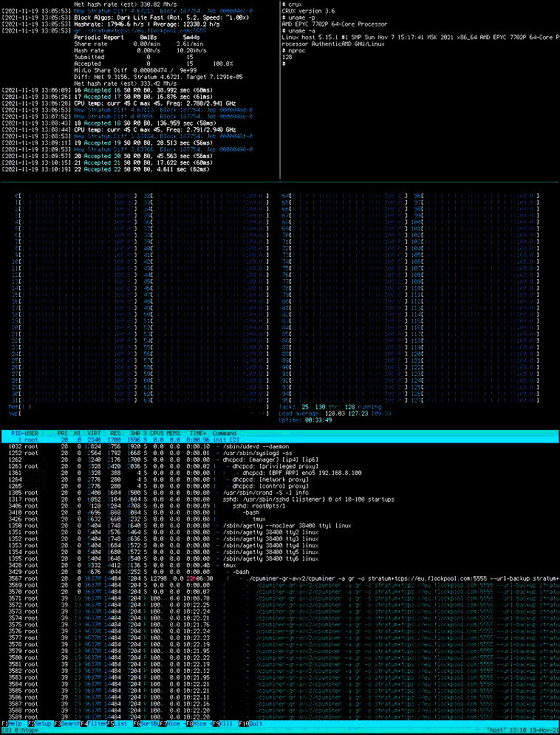Viewport: 560px width, 735px height.
Task: Click the '128' nproc output line
Action: coord(287,57)
